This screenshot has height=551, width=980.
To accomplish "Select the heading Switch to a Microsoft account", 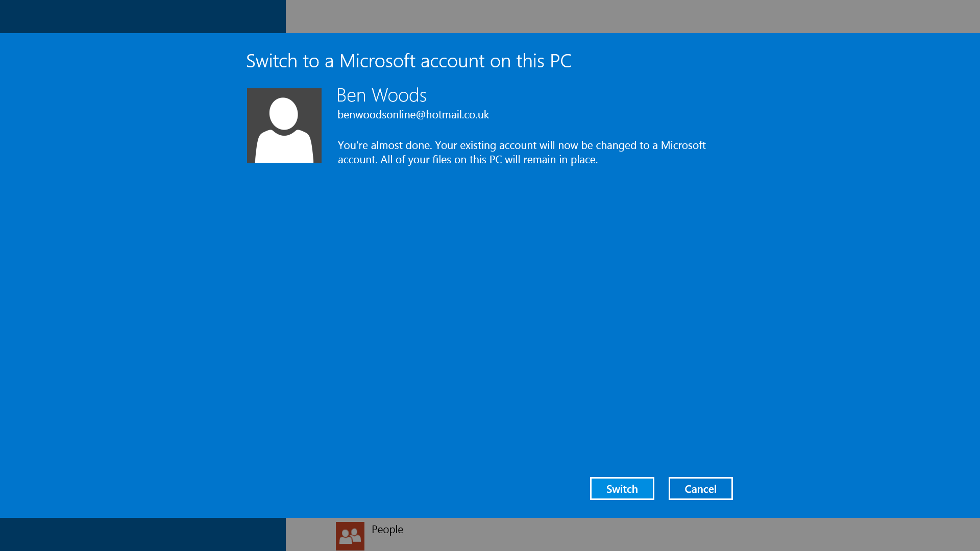I will [409, 61].
